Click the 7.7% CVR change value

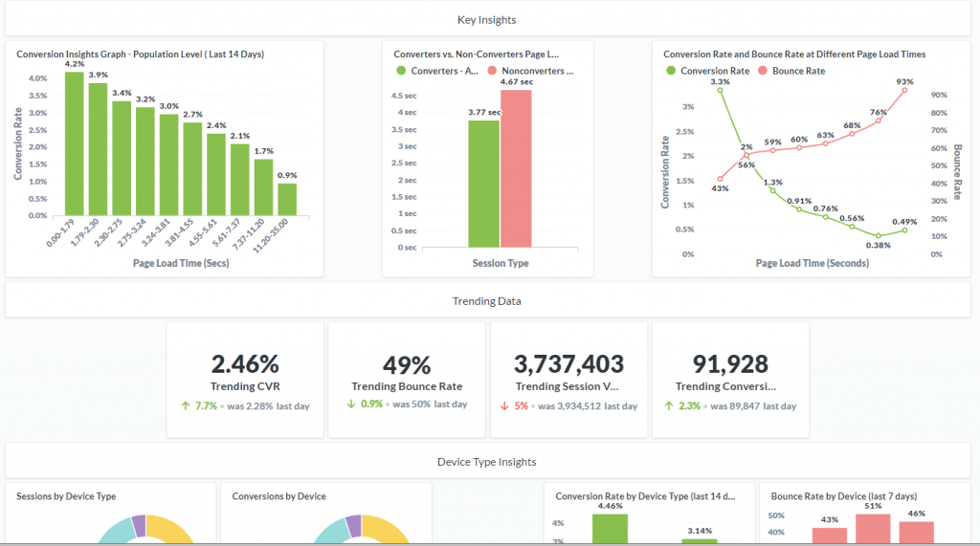(x=207, y=406)
